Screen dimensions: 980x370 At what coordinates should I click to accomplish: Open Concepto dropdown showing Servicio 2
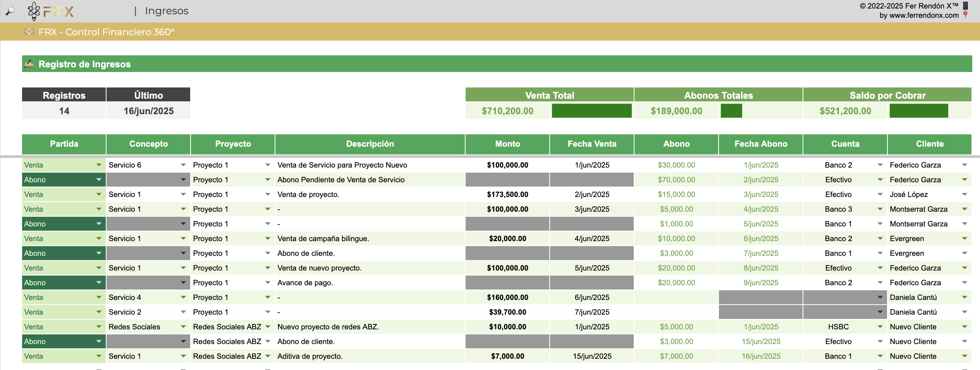click(x=183, y=312)
